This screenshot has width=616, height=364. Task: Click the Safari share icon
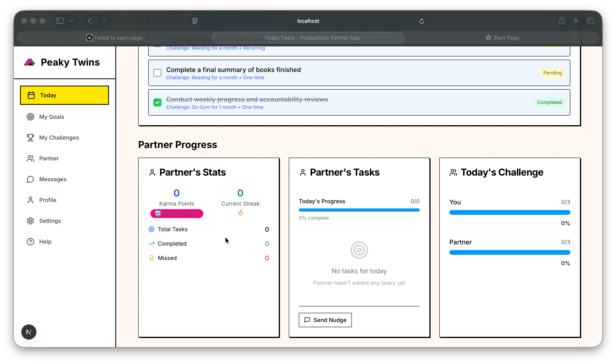562,21
